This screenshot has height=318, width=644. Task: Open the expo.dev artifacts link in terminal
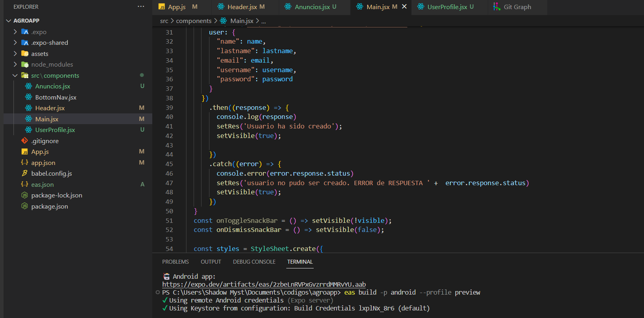point(264,284)
